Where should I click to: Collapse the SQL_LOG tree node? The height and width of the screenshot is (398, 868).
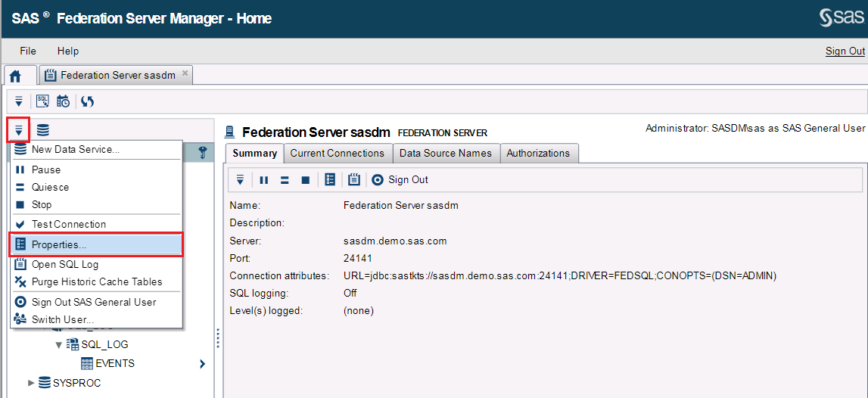tap(59, 345)
